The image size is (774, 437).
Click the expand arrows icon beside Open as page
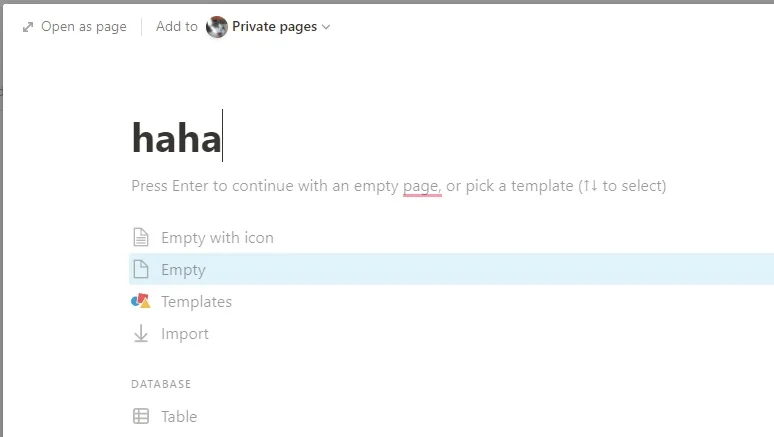28,27
